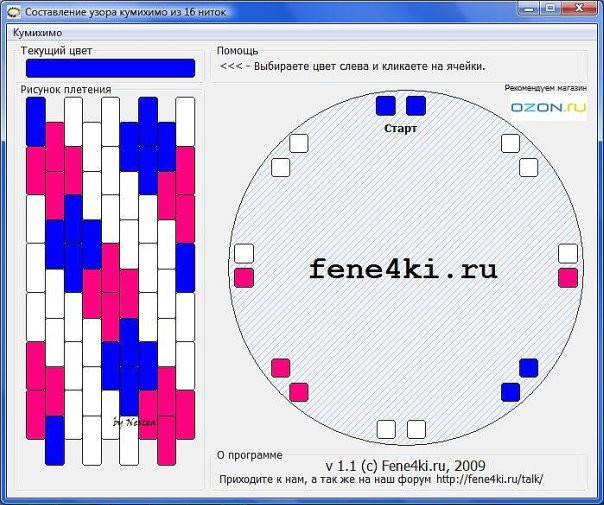The image size is (604, 505).
Task: Click the lower blue cell at disk's bottom-right
Action: pyautogui.click(x=510, y=392)
